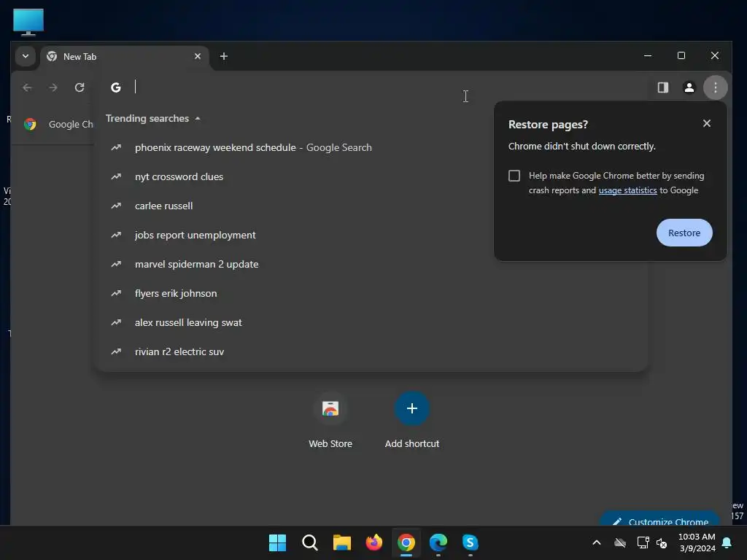The height and width of the screenshot is (560, 747).
Task: Click the Customize Chrome button
Action: 659,520
